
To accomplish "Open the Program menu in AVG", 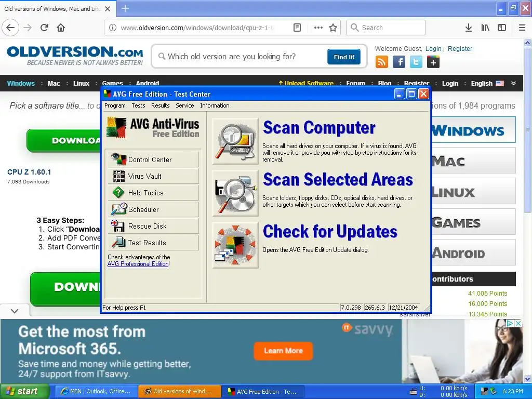I will tap(115, 105).
